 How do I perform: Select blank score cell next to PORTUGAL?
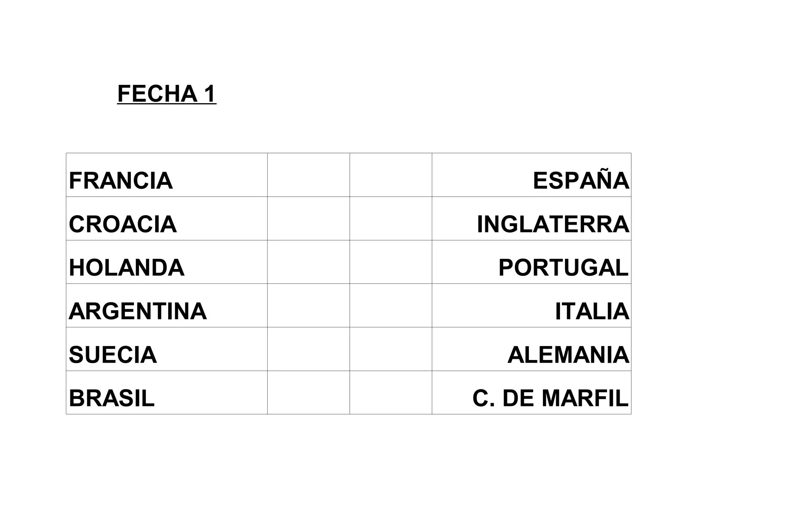tap(391, 262)
